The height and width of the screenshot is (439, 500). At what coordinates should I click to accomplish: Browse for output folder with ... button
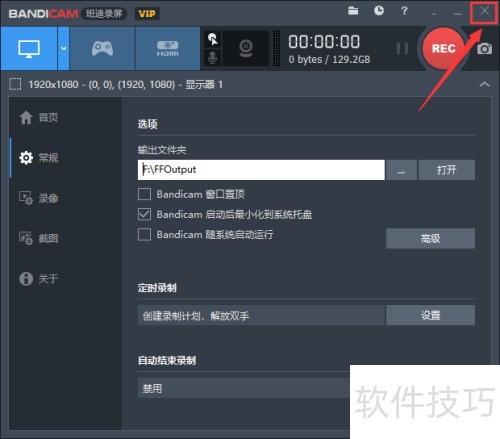pyautogui.click(x=401, y=170)
